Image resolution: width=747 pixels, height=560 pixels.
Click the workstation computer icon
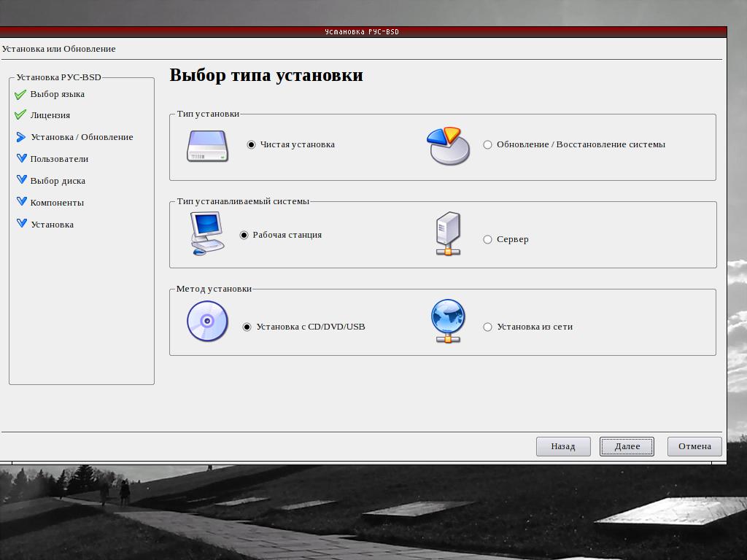click(206, 233)
